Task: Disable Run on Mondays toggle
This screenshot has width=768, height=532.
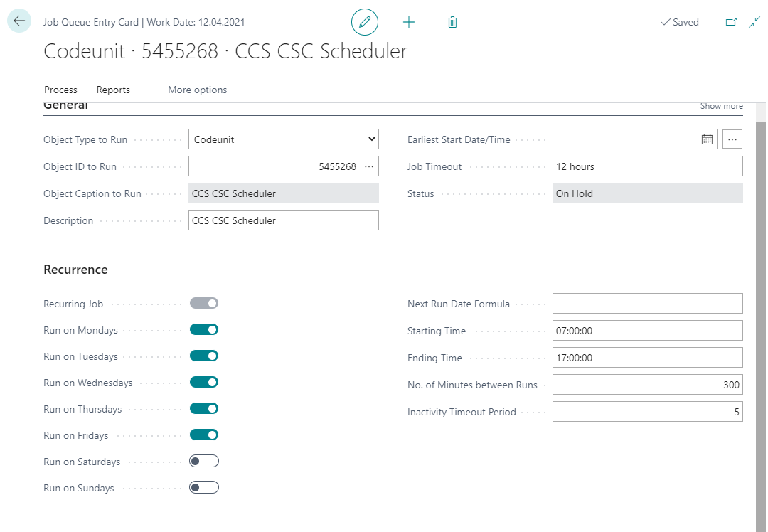Action: tap(204, 330)
